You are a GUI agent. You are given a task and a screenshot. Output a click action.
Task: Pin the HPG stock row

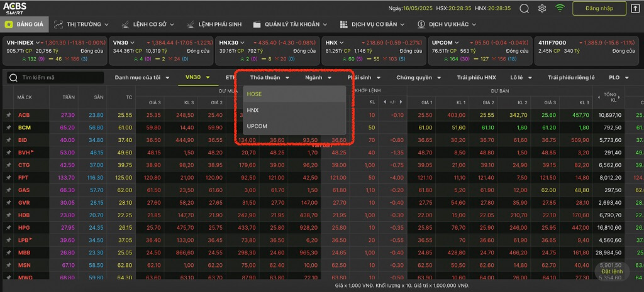click(8, 227)
